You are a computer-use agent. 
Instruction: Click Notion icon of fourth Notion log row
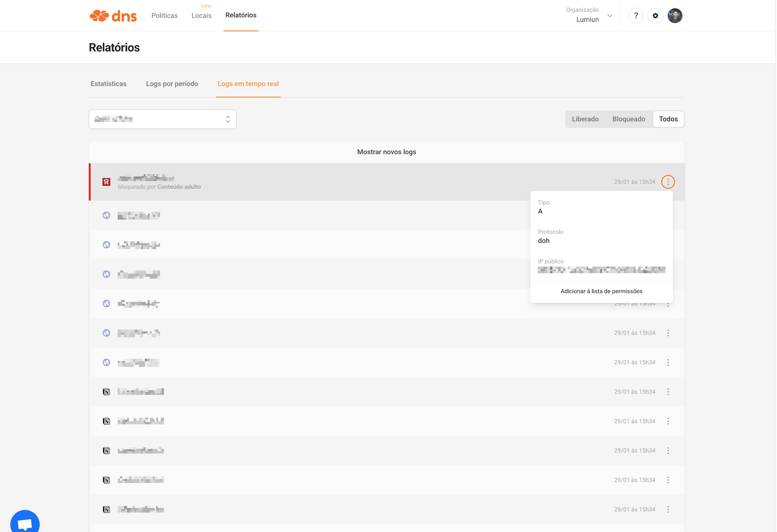(106, 480)
